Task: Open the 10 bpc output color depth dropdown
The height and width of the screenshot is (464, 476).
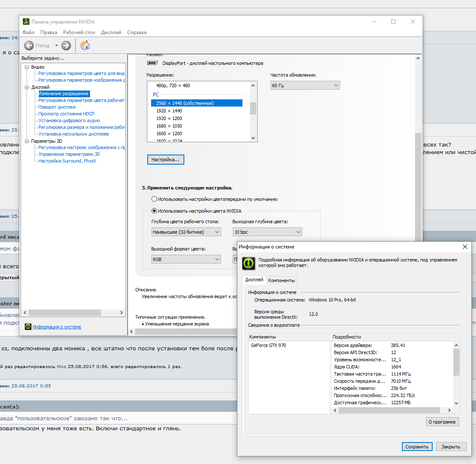Action: click(267, 232)
